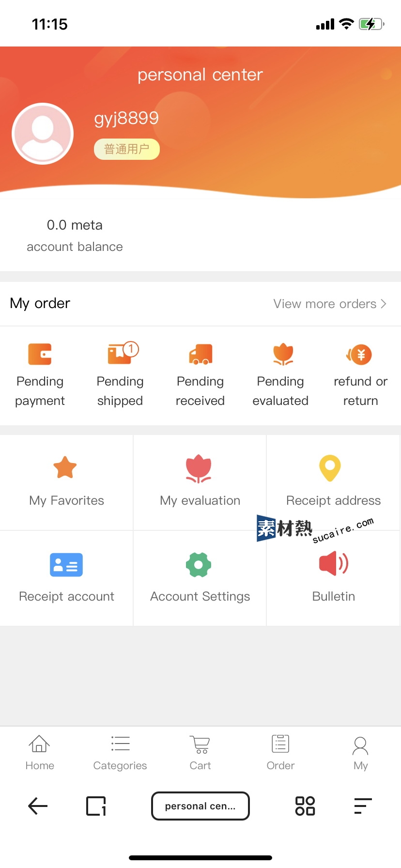Open the browser menu lines icon
The image size is (401, 868).
tap(363, 806)
